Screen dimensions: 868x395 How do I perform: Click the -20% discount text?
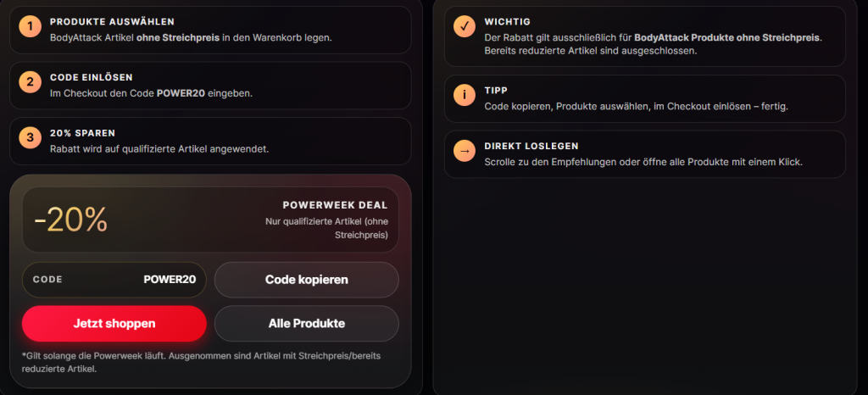point(71,220)
